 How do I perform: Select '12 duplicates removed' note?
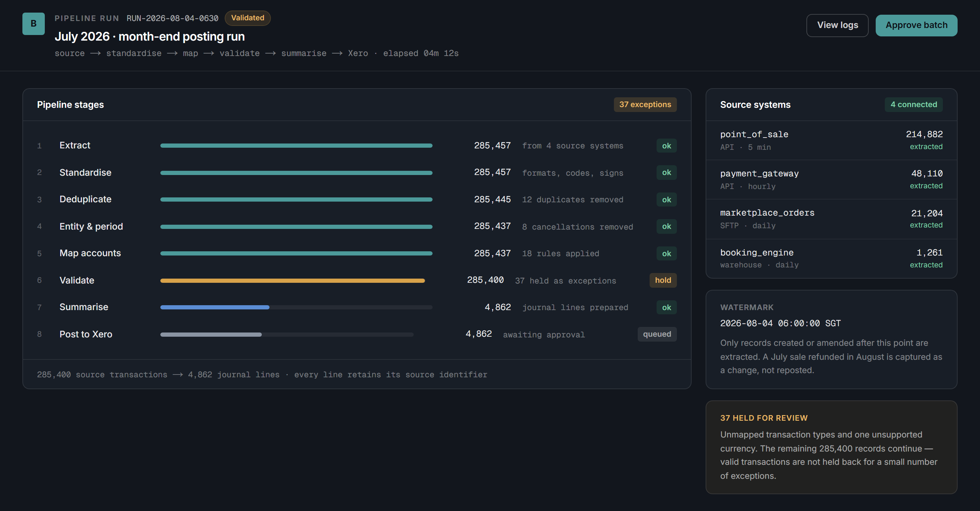(x=573, y=200)
